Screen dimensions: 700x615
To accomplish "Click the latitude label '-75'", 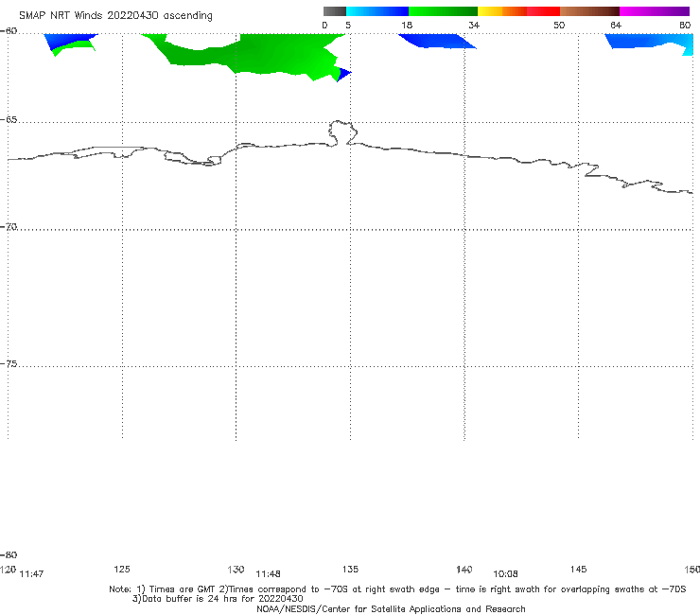I will pyautogui.click(x=9, y=364).
